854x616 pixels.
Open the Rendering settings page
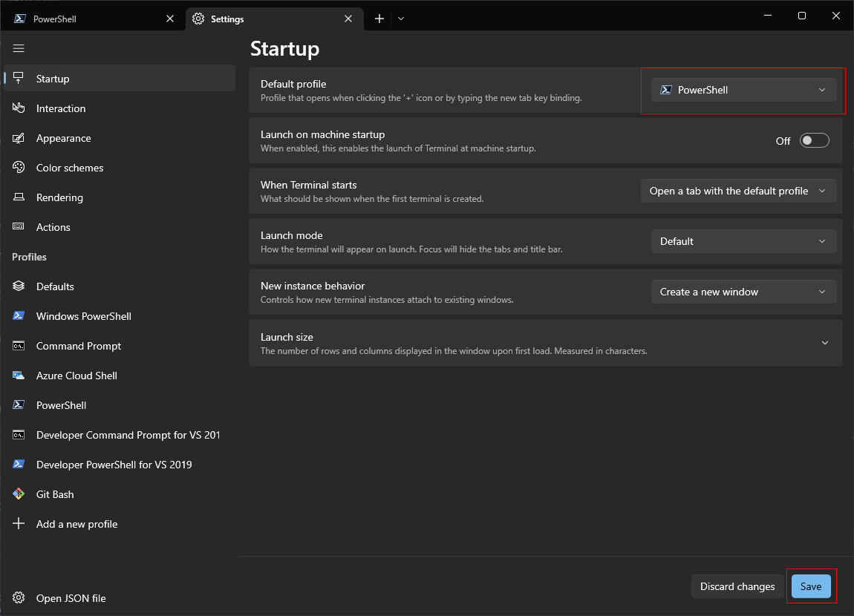(x=120, y=197)
